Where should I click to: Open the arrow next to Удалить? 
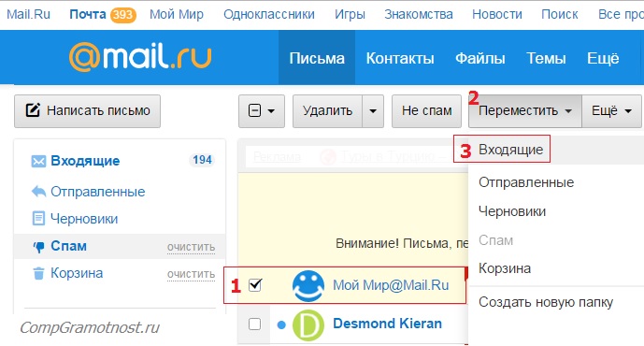(x=373, y=111)
